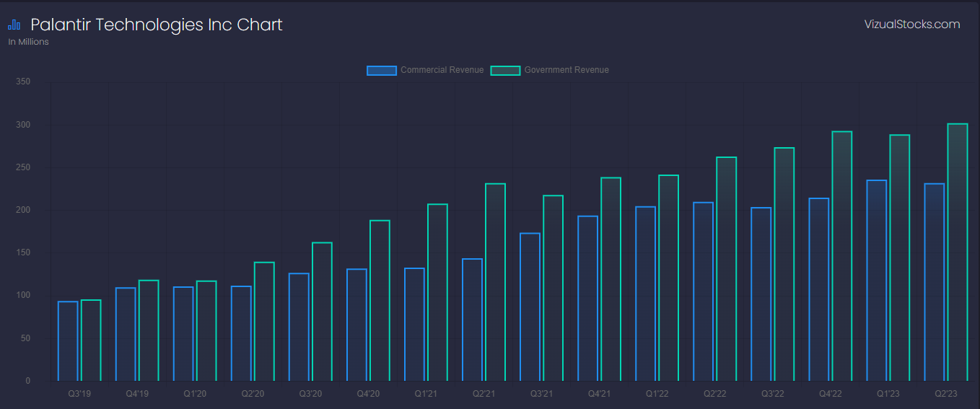Click the Palantir Technologies Inc Chart title
The height and width of the screenshot is (409, 980).
(x=157, y=25)
